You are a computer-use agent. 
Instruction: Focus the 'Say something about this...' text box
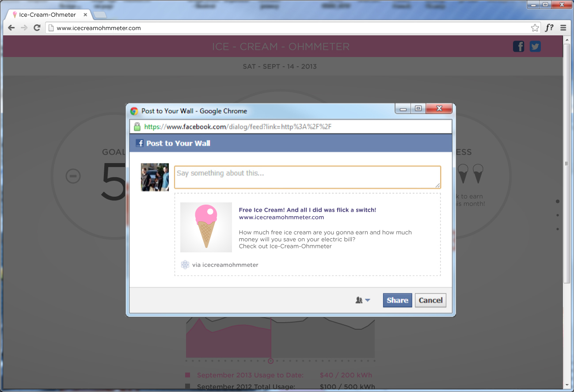coord(308,177)
